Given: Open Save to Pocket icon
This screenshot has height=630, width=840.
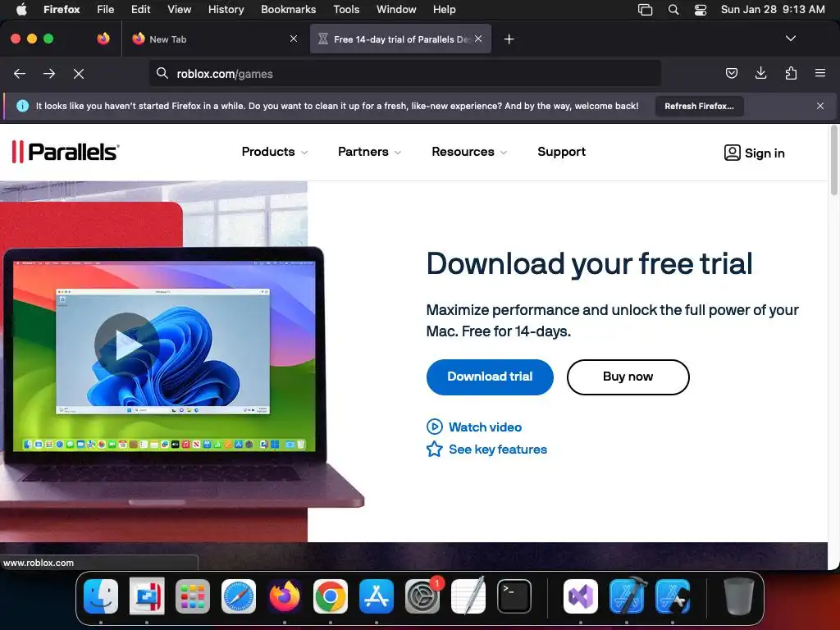Looking at the screenshot, I should pos(731,73).
